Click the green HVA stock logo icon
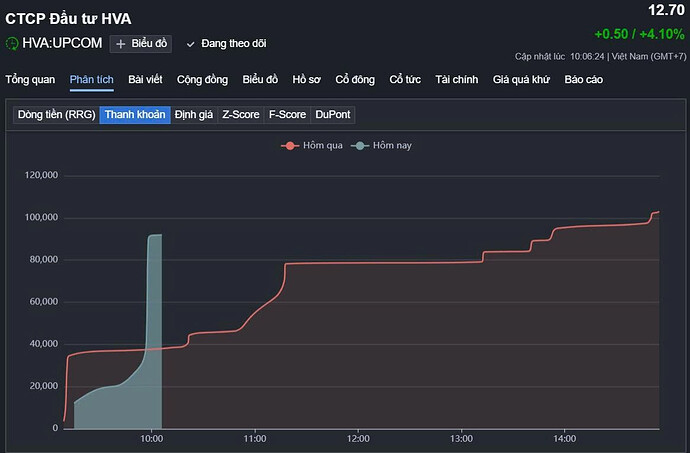 [x=12, y=44]
